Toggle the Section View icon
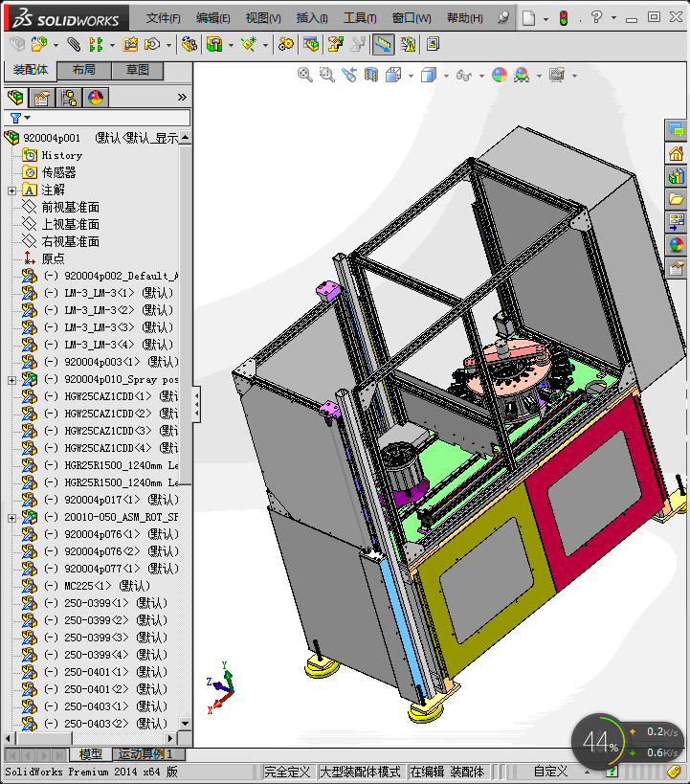The image size is (690, 784). click(x=371, y=75)
